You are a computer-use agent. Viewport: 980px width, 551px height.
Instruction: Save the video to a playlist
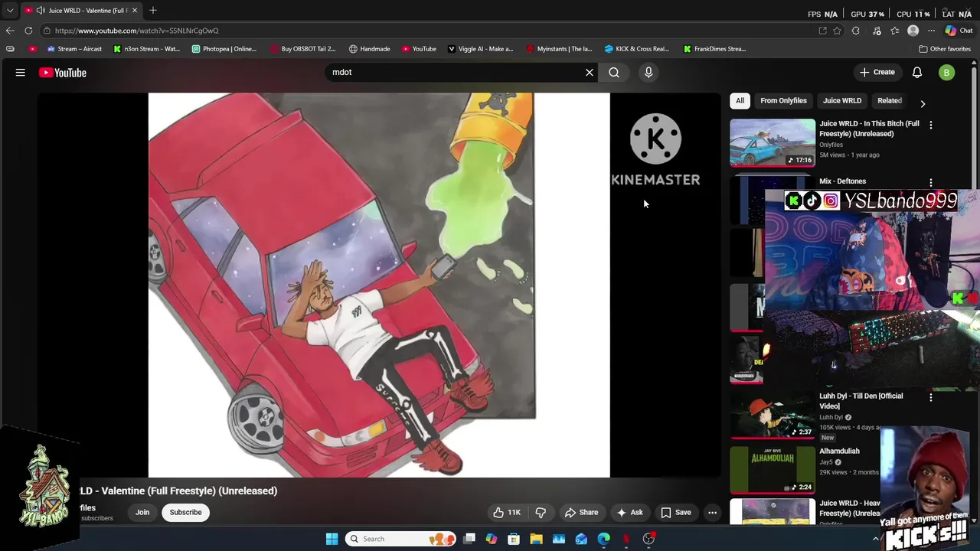point(676,513)
